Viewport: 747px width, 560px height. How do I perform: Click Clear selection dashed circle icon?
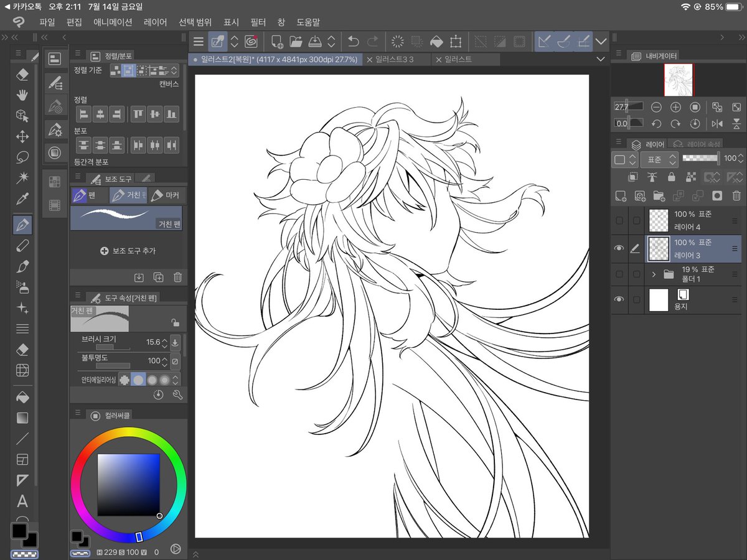(x=397, y=42)
